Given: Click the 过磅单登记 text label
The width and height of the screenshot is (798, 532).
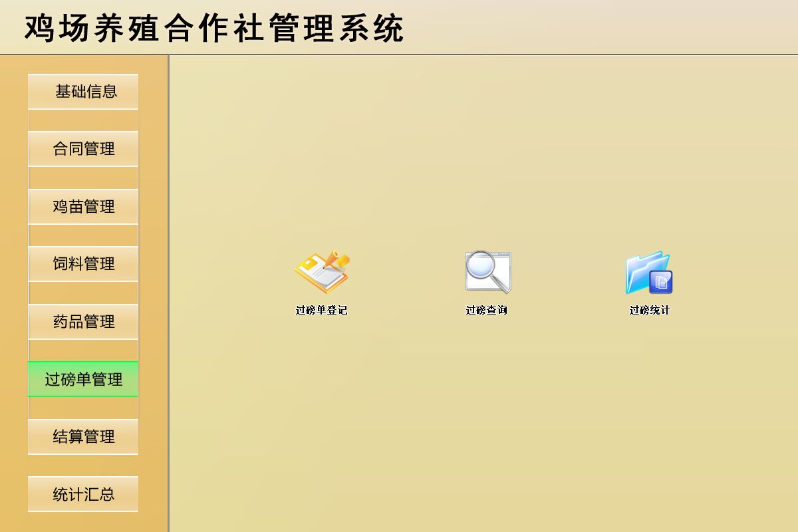Looking at the screenshot, I should (x=322, y=310).
